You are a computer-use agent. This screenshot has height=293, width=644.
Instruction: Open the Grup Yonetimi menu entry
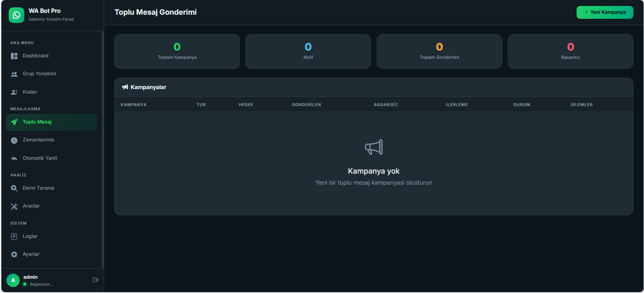click(39, 74)
